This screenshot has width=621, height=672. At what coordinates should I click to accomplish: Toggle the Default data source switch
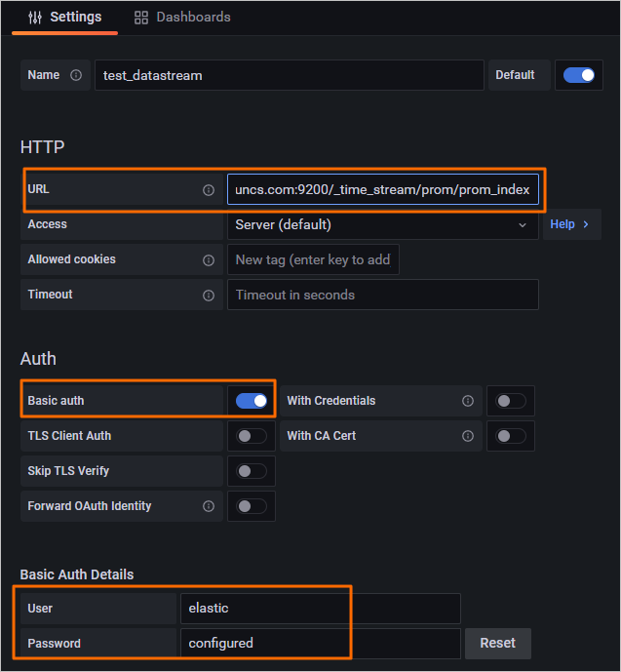click(x=579, y=75)
